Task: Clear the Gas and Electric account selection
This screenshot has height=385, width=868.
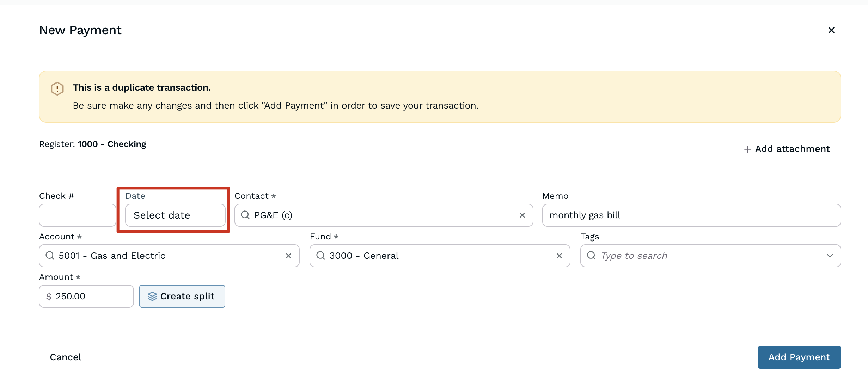Action: [x=288, y=256]
